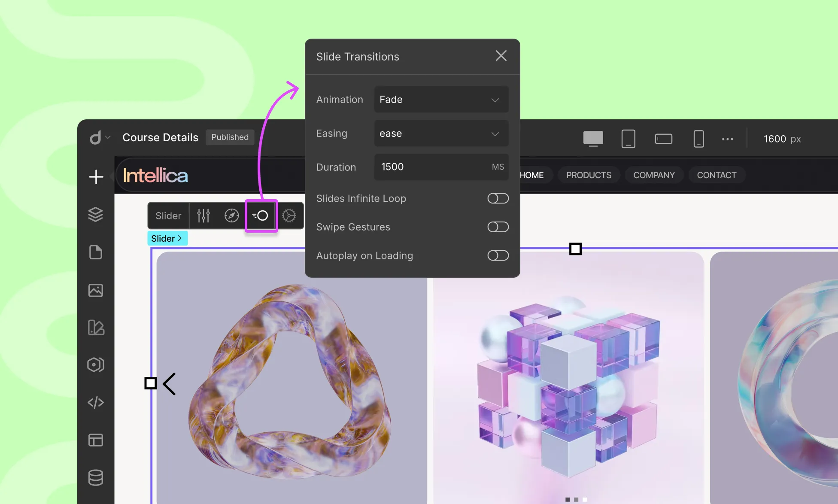Image resolution: width=838 pixels, height=504 pixels.
Task: Click the Slider toolbar label
Action: pyautogui.click(x=168, y=216)
